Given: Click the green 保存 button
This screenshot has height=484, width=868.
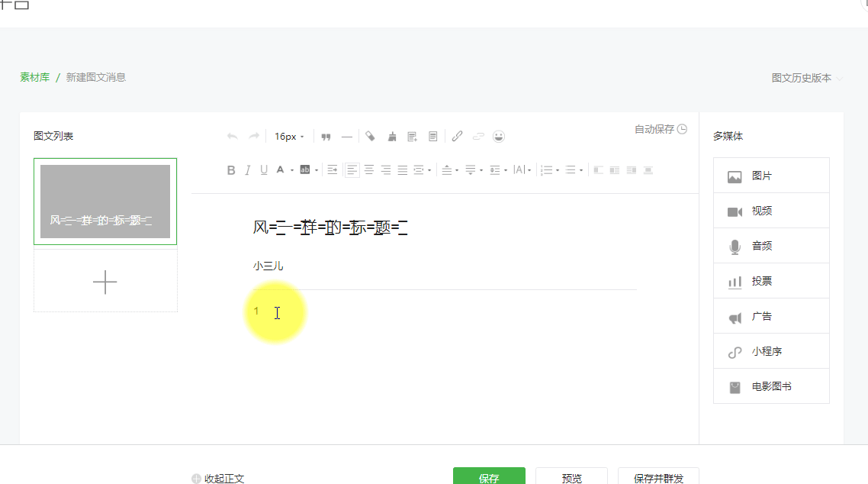Looking at the screenshot, I should (489, 476).
